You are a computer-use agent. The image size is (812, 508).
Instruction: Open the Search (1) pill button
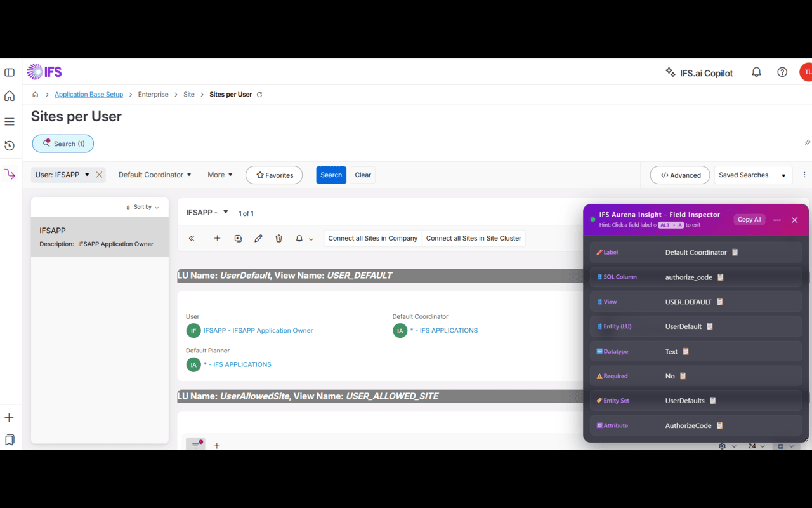click(x=63, y=144)
